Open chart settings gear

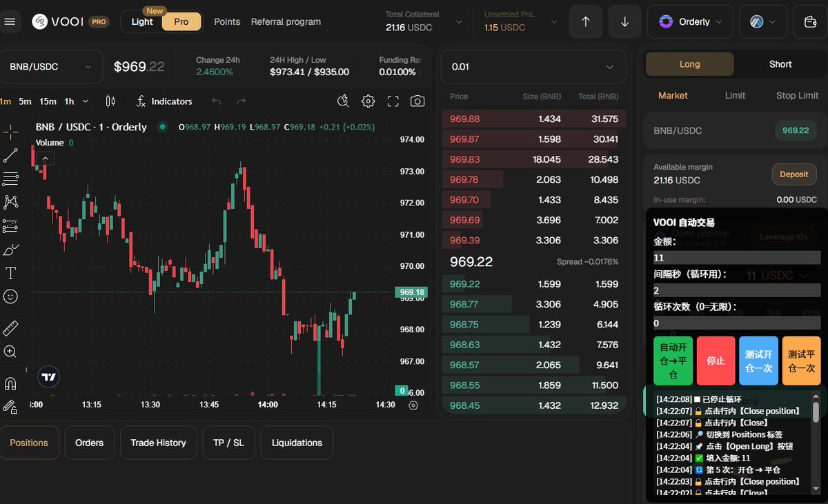click(x=368, y=101)
